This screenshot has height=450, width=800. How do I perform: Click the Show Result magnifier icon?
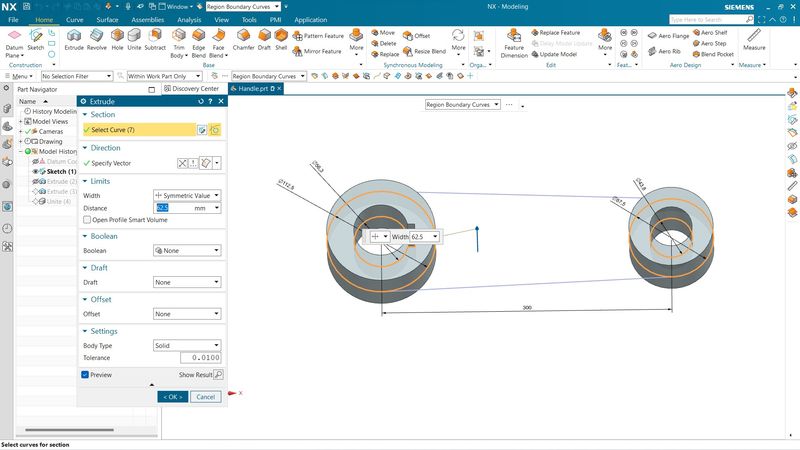(x=218, y=374)
